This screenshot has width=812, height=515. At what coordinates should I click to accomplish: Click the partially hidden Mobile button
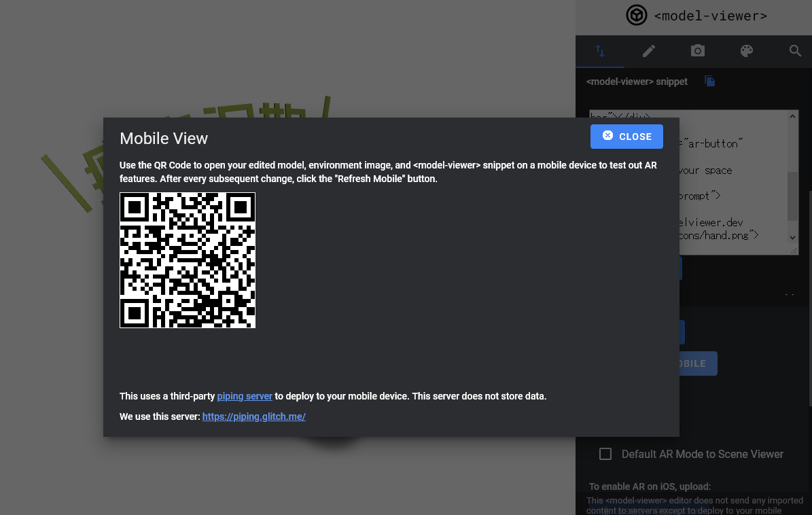coord(698,363)
